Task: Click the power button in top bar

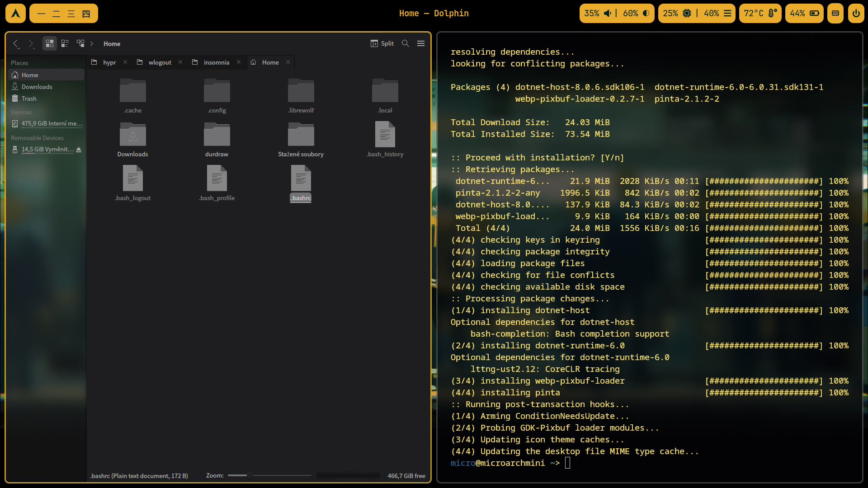Action: click(856, 14)
